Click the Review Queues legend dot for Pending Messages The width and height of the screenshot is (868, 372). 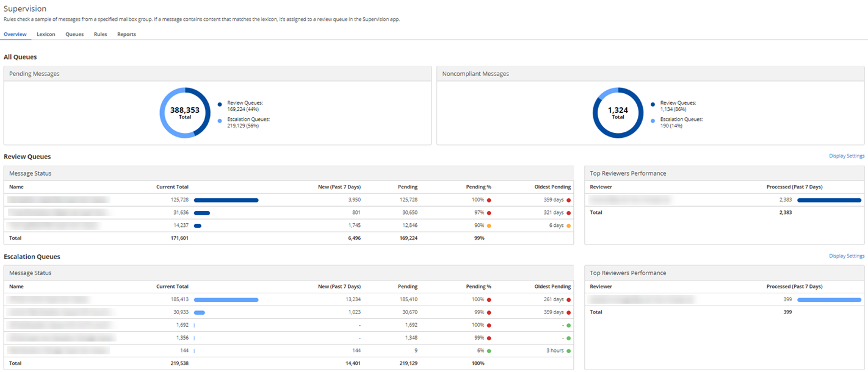[219, 103]
